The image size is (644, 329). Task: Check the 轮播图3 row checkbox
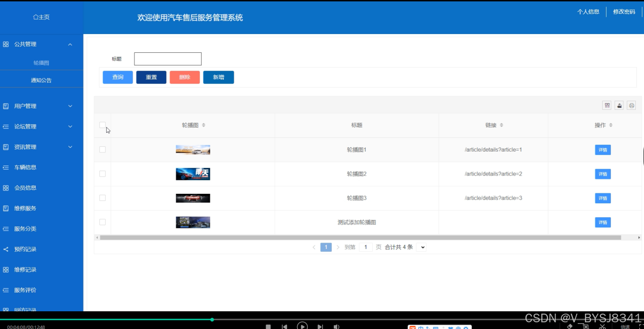tap(102, 198)
